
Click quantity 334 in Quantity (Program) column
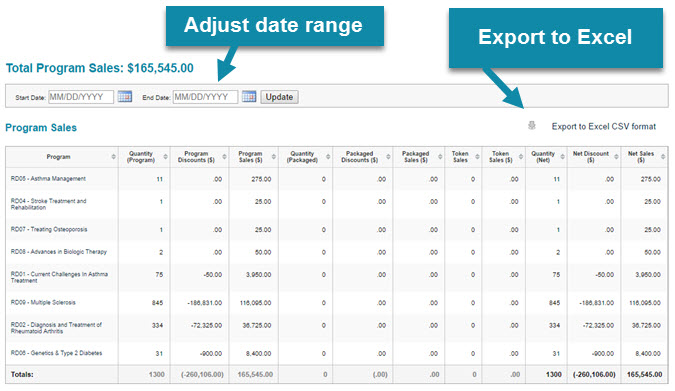(157, 326)
